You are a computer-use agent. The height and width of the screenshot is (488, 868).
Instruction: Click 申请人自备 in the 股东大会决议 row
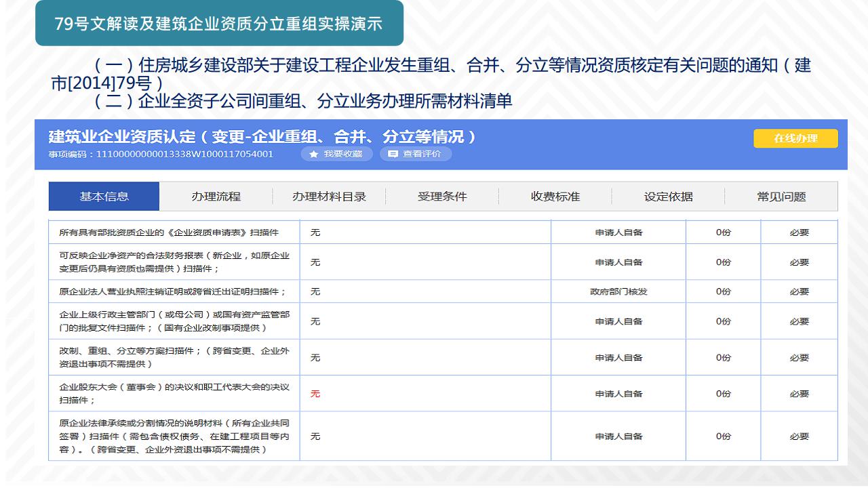pos(618,394)
